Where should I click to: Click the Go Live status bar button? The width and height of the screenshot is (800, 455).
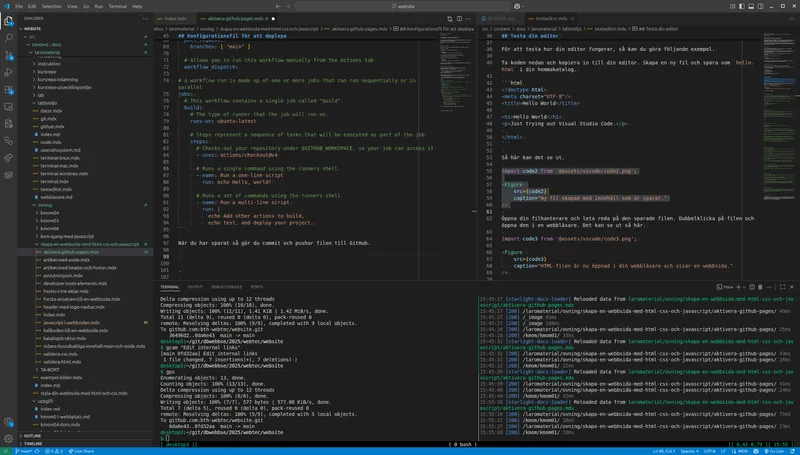(774, 451)
